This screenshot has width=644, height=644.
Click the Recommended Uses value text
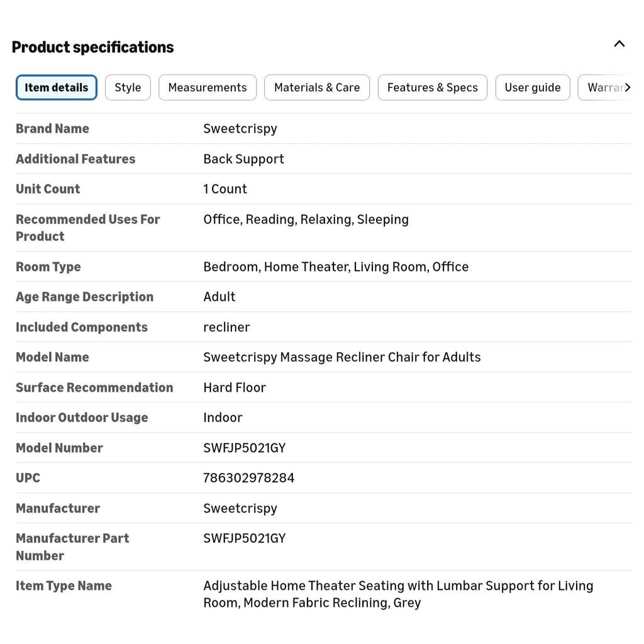tap(306, 219)
